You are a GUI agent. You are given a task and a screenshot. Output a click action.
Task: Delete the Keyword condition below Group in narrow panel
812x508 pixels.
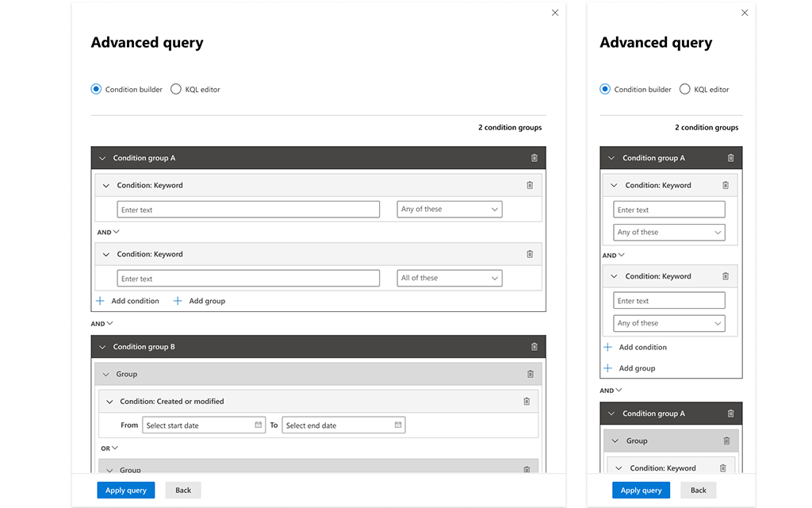coord(723,468)
